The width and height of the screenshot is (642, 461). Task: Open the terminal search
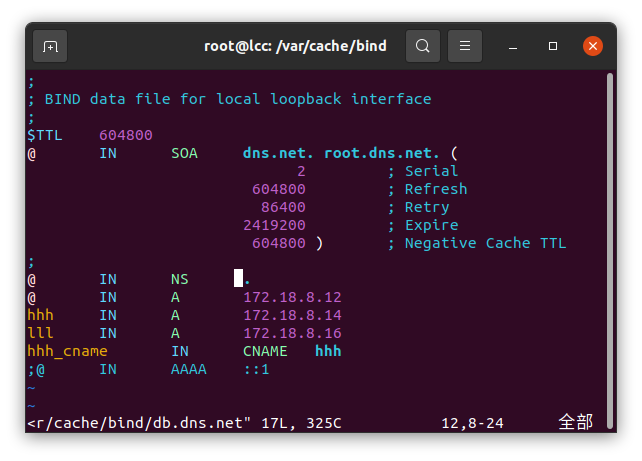(423, 46)
